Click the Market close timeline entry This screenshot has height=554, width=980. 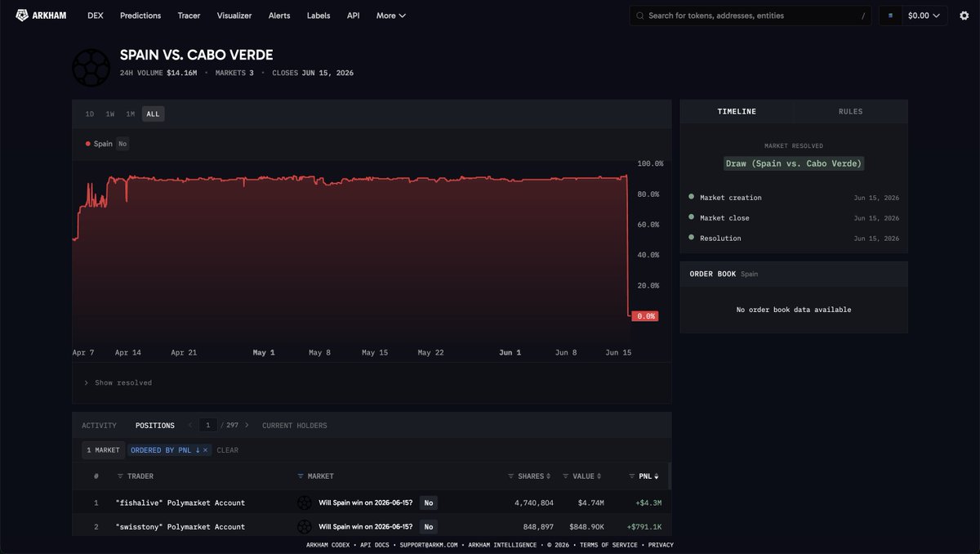(x=794, y=218)
